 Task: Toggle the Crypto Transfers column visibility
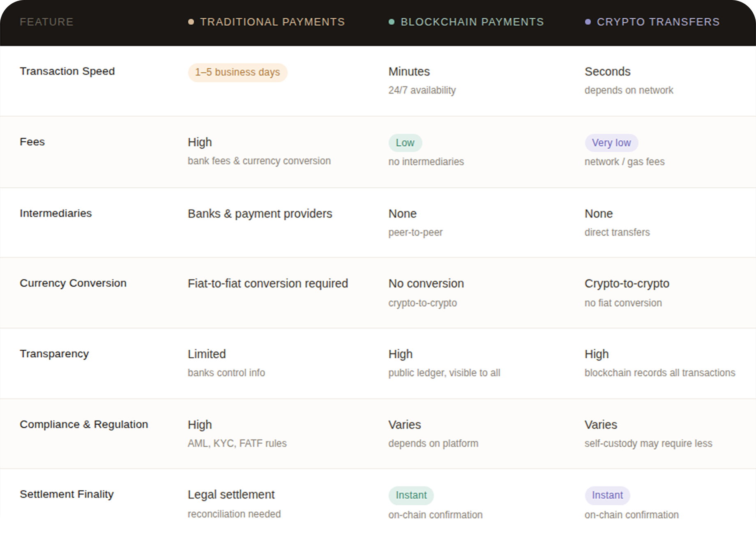pyautogui.click(x=657, y=22)
